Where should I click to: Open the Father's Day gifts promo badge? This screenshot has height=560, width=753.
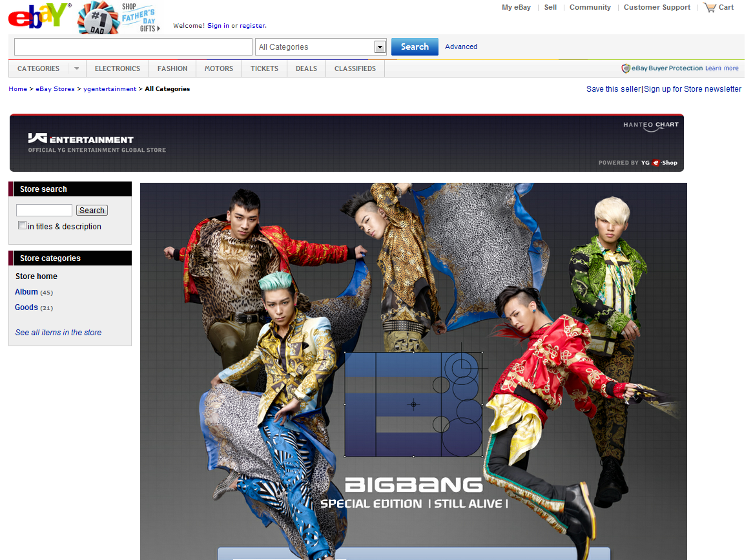pos(119,18)
